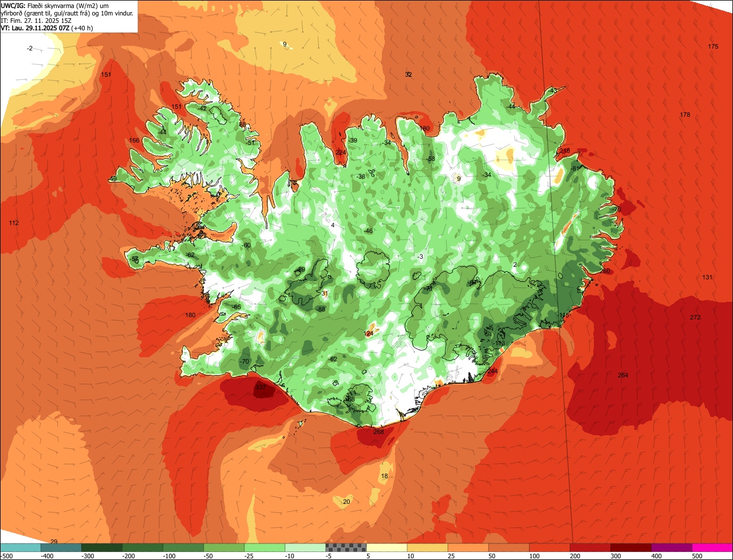
Task: Click the light green swatch between -25 and -10
Action: (265, 547)
